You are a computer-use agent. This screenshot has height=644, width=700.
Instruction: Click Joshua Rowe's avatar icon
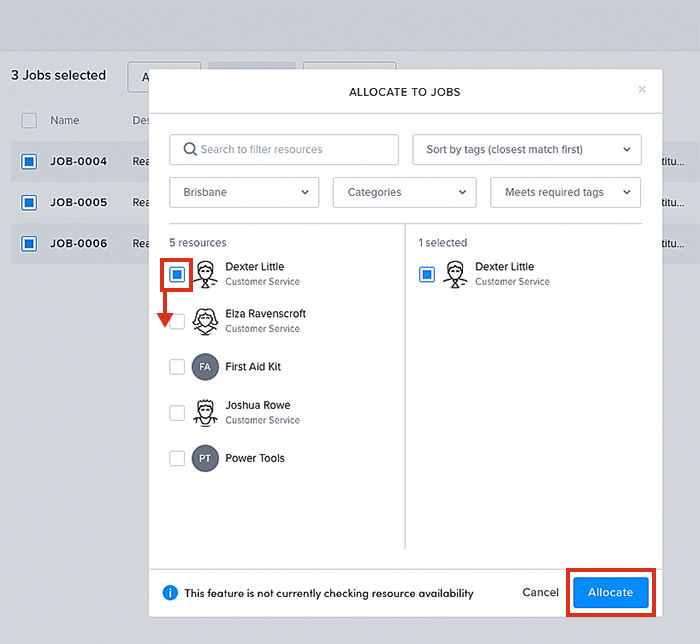(205, 413)
